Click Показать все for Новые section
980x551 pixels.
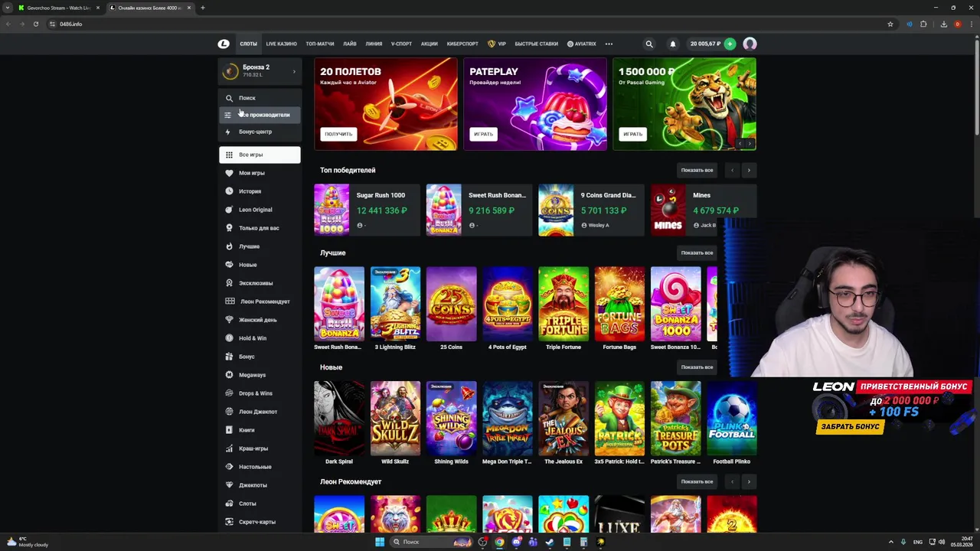click(697, 367)
